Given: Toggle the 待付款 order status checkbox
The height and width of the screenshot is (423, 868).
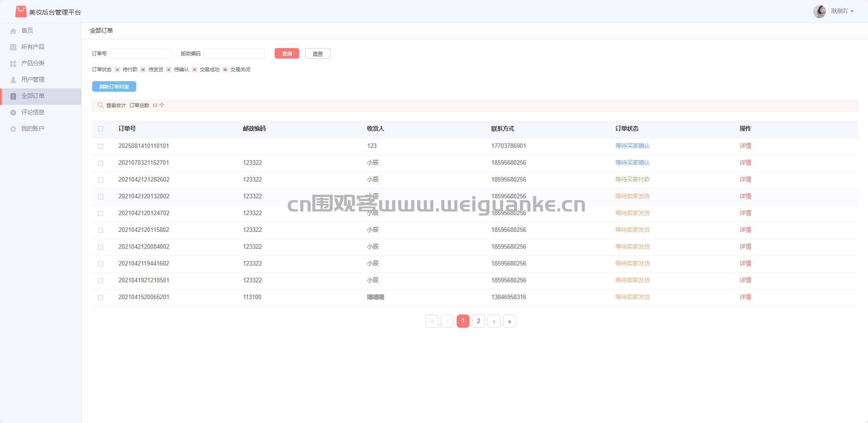Looking at the screenshot, I should pos(117,69).
